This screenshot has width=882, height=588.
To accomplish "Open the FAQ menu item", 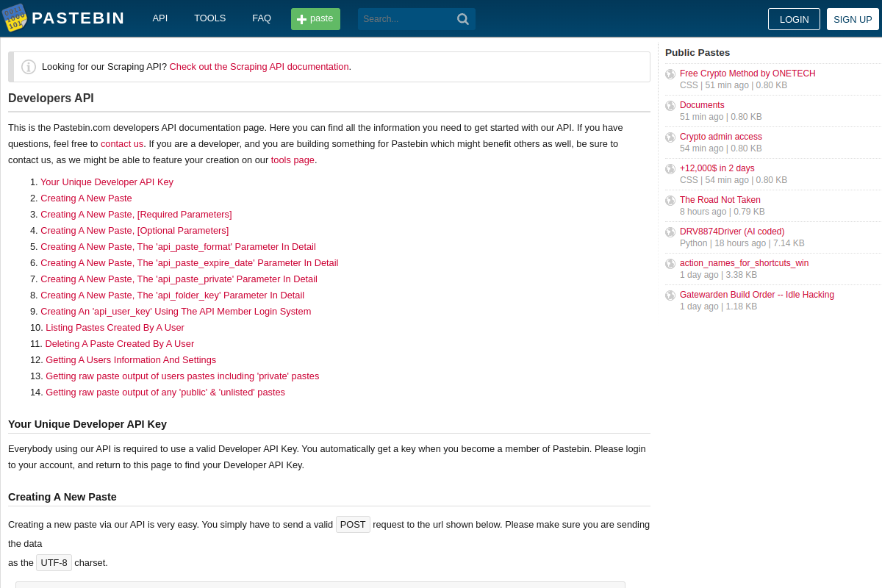I will (262, 18).
